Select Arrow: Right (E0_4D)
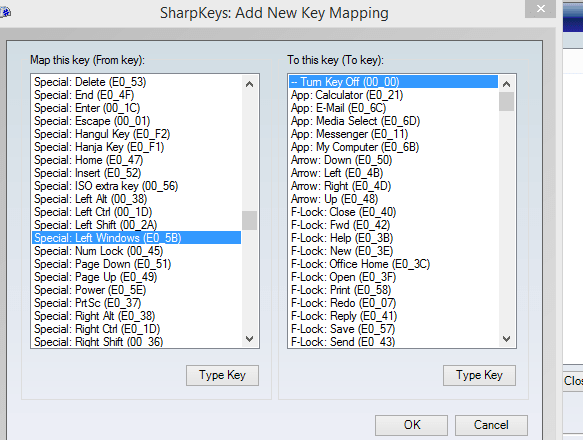Screen dimensions: 583x440 (393, 186)
